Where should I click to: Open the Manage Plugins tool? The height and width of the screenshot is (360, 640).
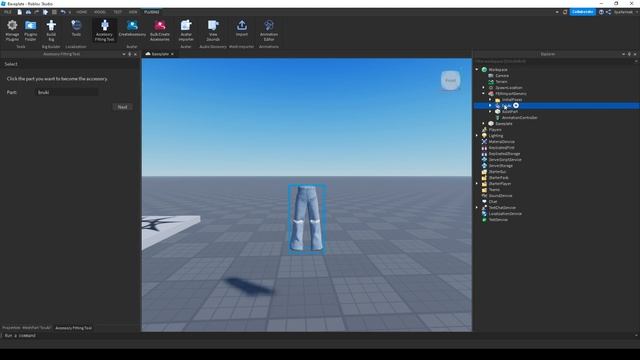point(12,31)
